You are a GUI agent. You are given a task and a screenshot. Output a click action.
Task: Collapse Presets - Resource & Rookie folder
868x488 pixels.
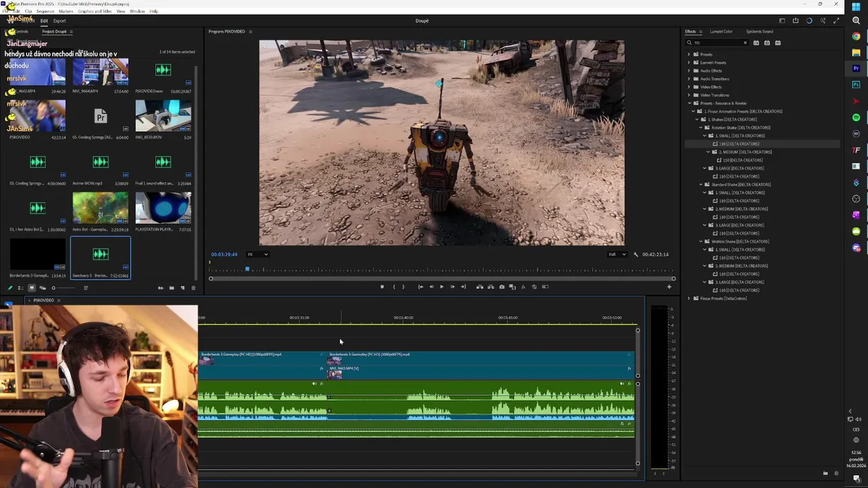tap(689, 103)
